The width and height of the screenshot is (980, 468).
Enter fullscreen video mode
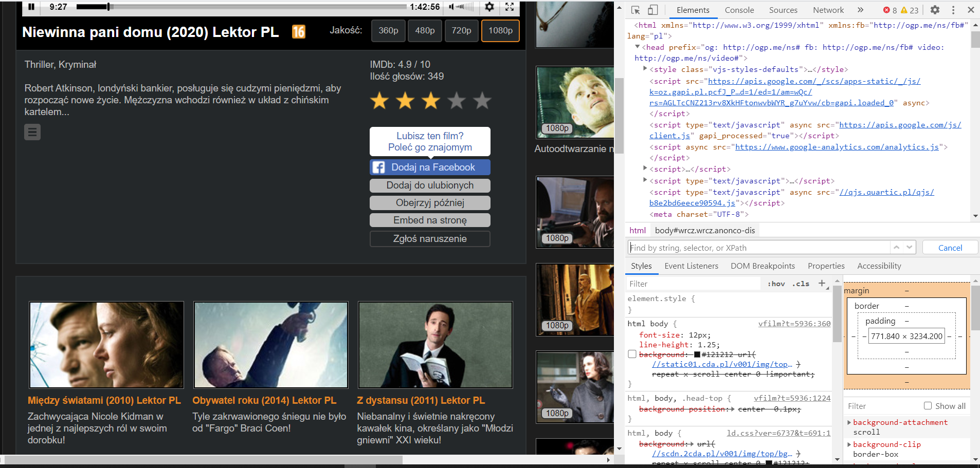coord(510,7)
